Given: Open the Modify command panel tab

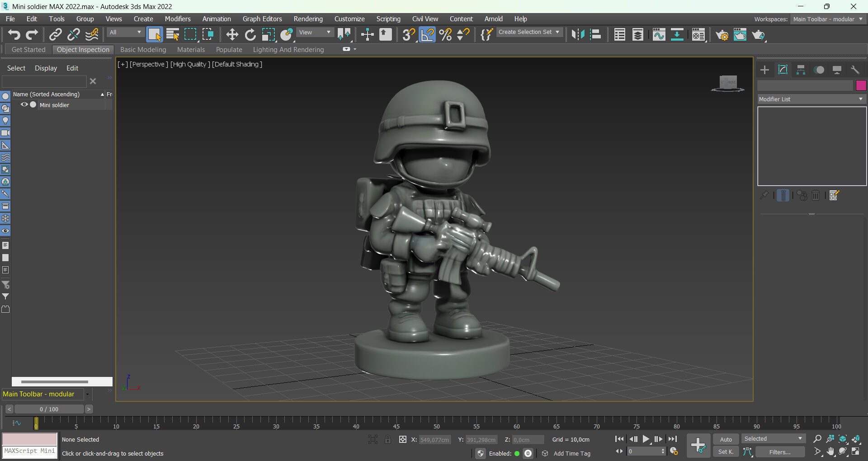Looking at the screenshot, I should click(783, 70).
